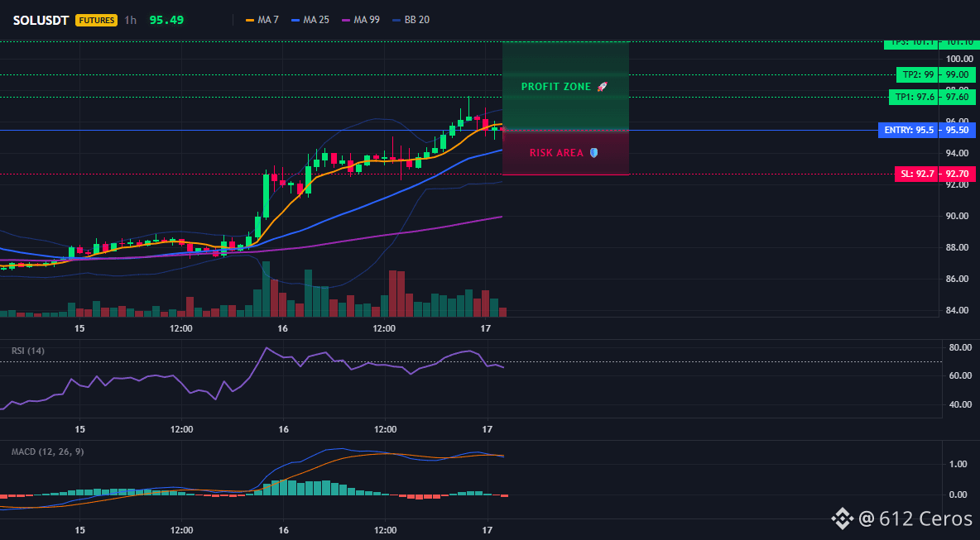This screenshot has height=540, width=980.
Task: Click date 17 on price chart time axis
Action: click(486, 328)
